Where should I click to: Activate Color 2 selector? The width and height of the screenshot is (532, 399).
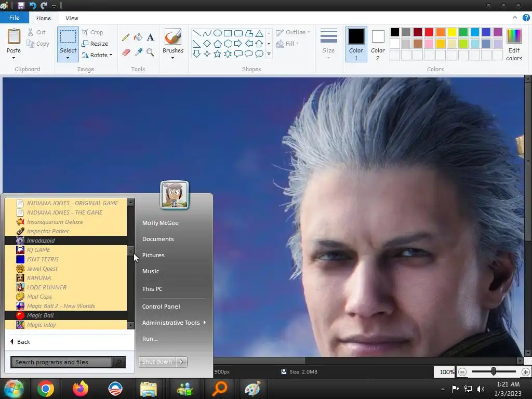click(378, 44)
